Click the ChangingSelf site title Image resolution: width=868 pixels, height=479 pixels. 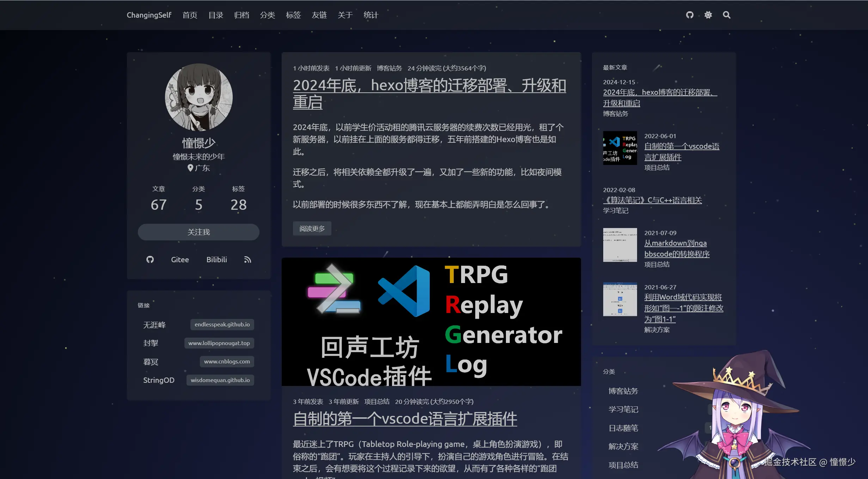pyautogui.click(x=149, y=15)
